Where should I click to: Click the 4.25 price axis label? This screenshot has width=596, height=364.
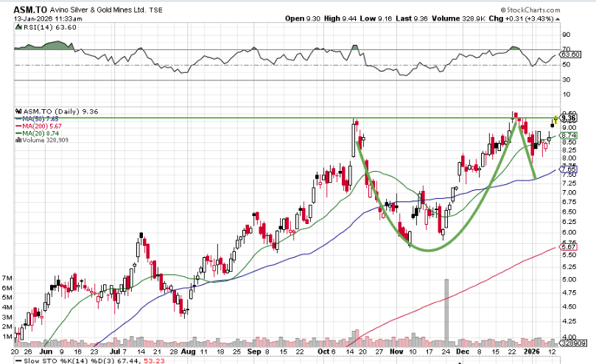[569, 321]
